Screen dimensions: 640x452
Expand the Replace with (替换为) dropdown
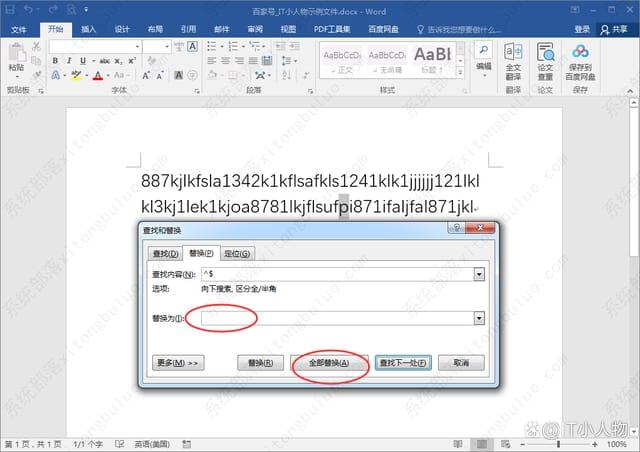click(x=479, y=318)
